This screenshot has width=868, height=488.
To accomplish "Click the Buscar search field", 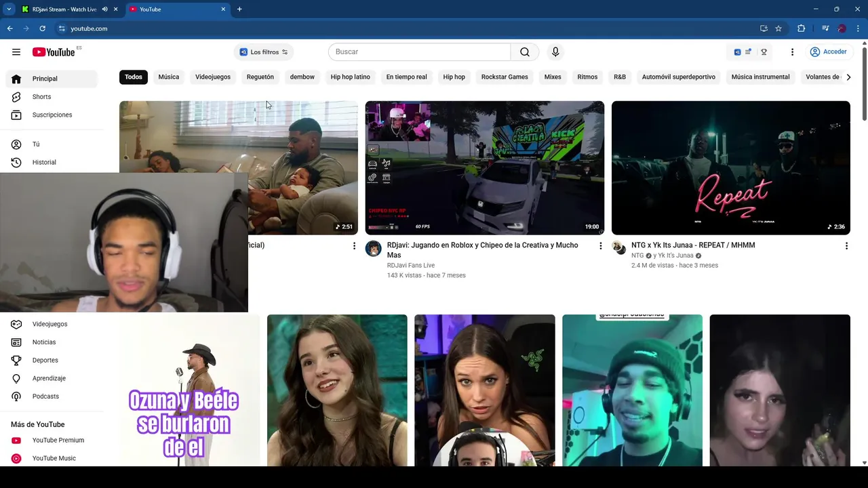I will click(420, 52).
